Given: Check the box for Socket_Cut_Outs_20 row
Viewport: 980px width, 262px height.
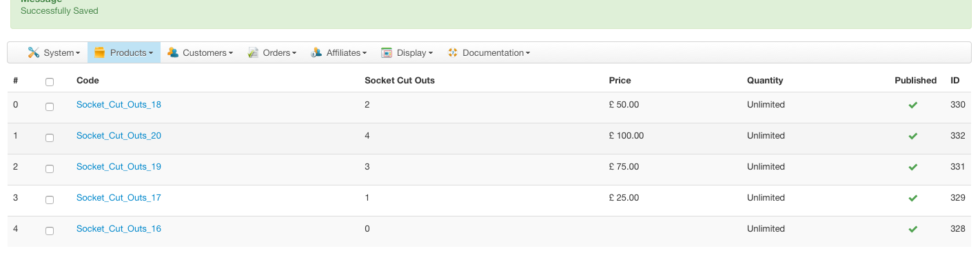Looking at the screenshot, I should (50, 138).
